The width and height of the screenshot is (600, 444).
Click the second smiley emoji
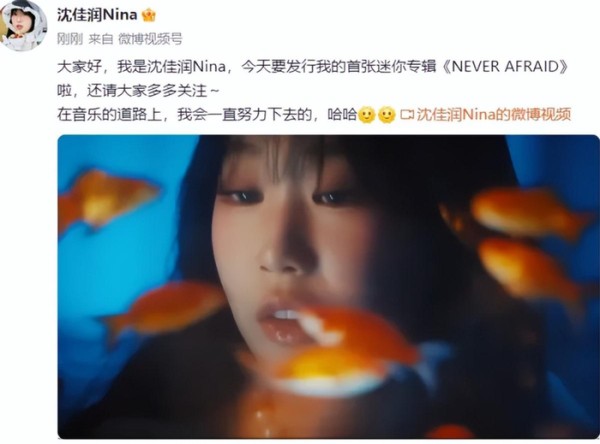pyautogui.click(x=386, y=114)
